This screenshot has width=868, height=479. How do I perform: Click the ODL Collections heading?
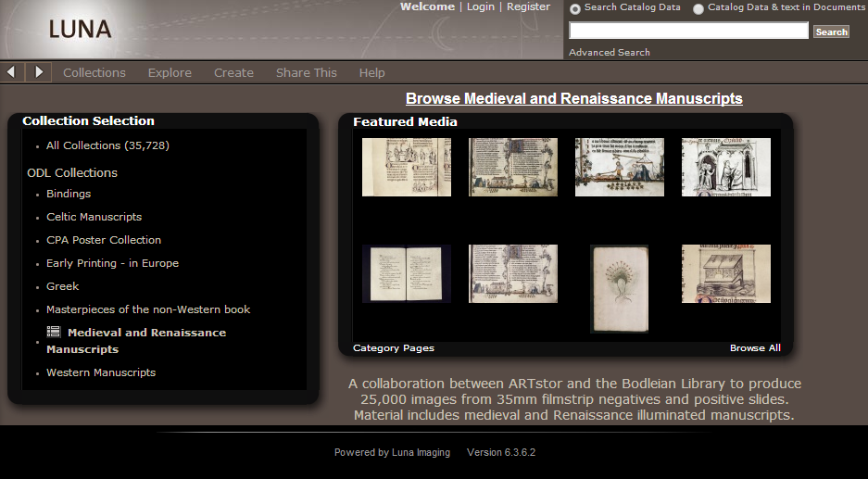click(72, 172)
